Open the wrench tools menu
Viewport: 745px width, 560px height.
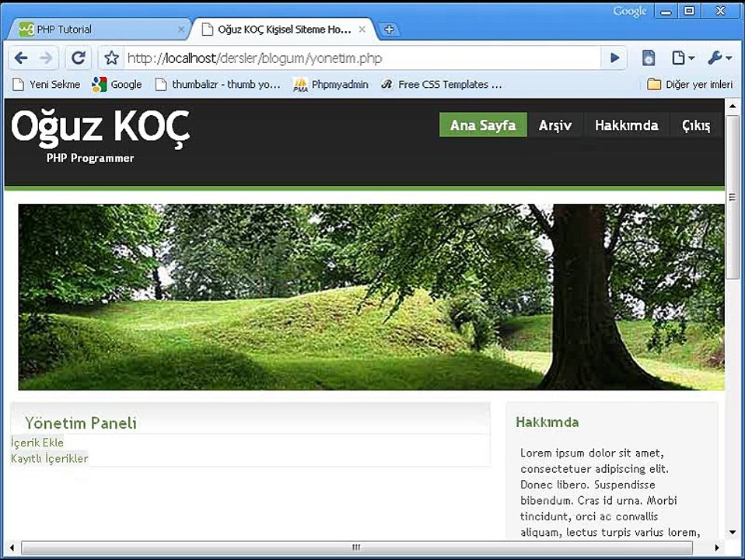(719, 58)
